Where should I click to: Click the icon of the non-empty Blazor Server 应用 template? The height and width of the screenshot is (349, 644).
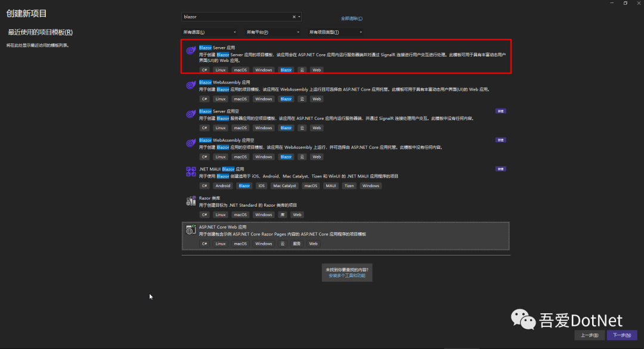[191, 51]
